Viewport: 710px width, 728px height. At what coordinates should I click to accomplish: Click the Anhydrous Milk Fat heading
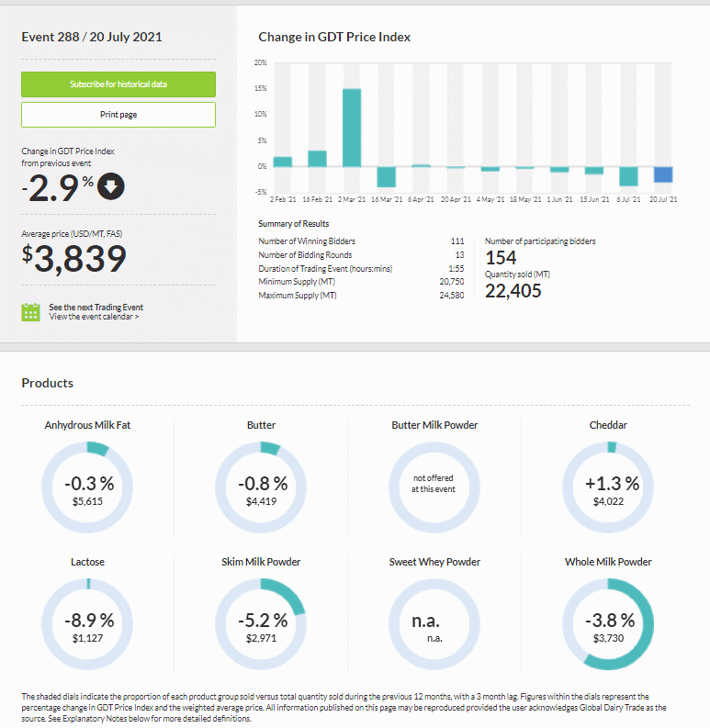(87, 425)
